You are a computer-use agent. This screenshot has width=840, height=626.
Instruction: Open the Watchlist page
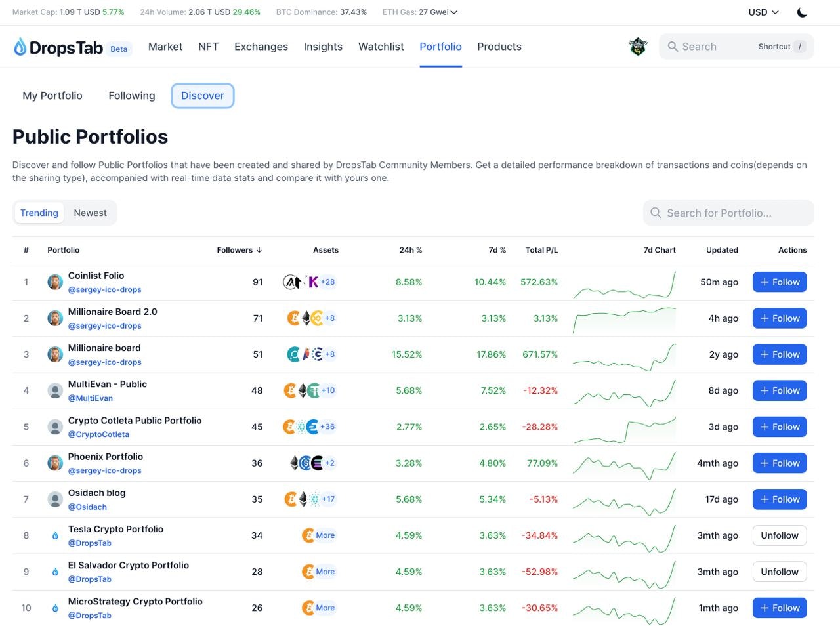pos(381,47)
